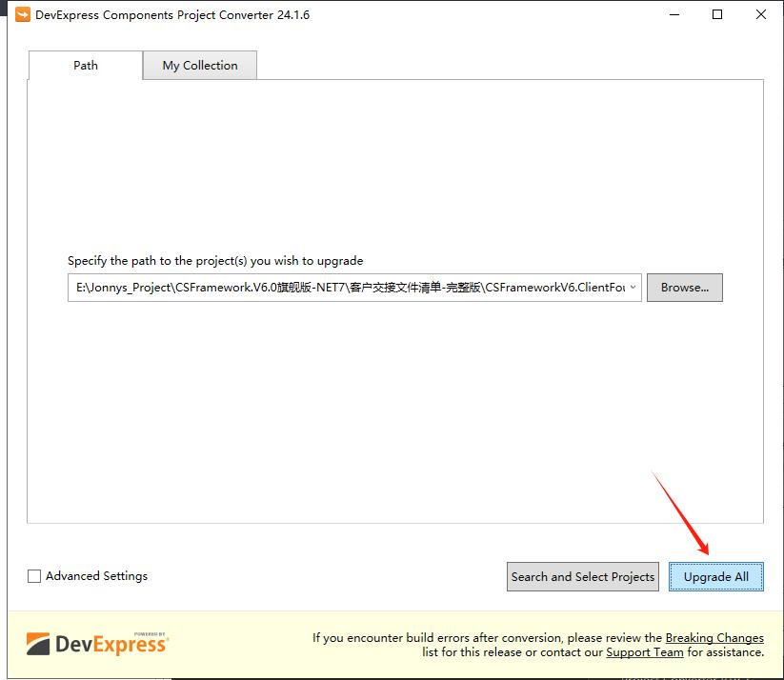Click Search and Select Projects button
The height and width of the screenshot is (680, 784).
[x=583, y=576]
